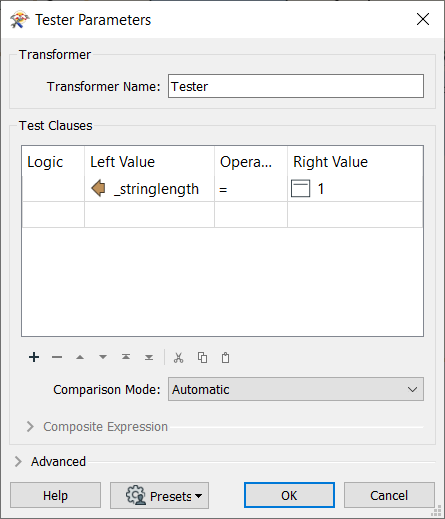Image resolution: width=445 pixels, height=519 pixels.
Task: Move the clause up one row
Action: pyautogui.click(x=80, y=357)
